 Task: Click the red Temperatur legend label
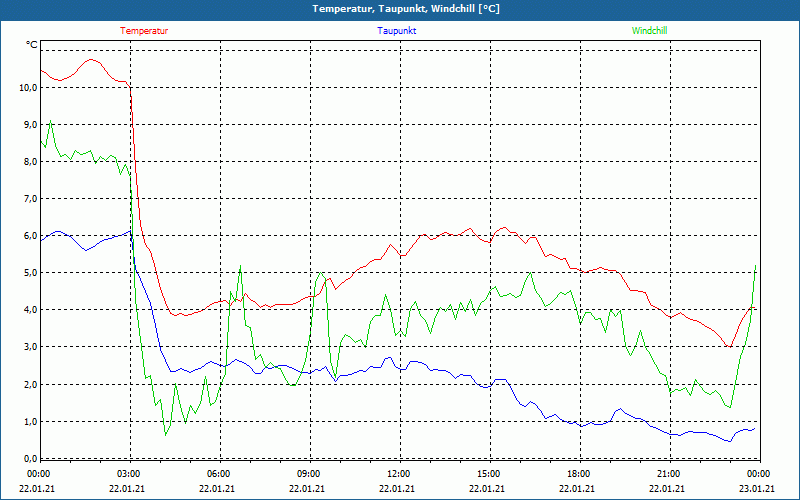144,31
